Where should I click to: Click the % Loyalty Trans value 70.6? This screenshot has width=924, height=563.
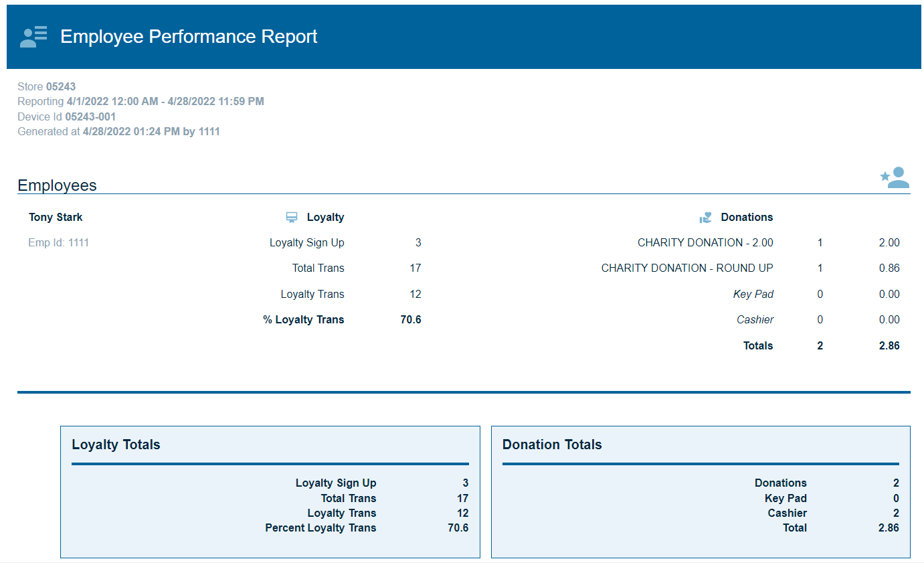411,319
